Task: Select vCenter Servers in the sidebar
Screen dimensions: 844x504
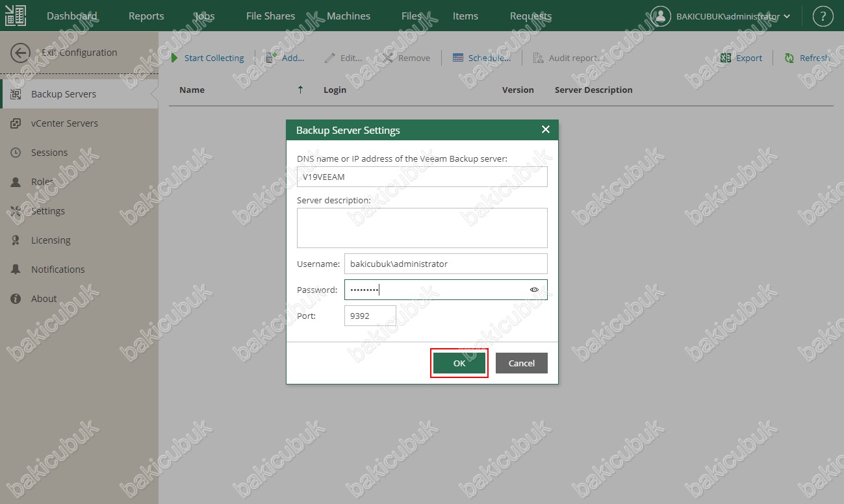Action: click(64, 123)
